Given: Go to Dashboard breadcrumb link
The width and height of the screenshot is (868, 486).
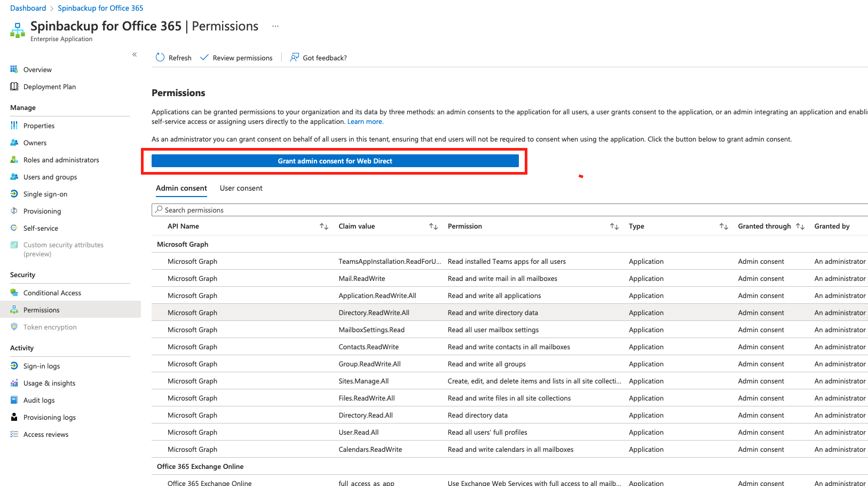Looking at the screenshot, I should click(28, 8).
